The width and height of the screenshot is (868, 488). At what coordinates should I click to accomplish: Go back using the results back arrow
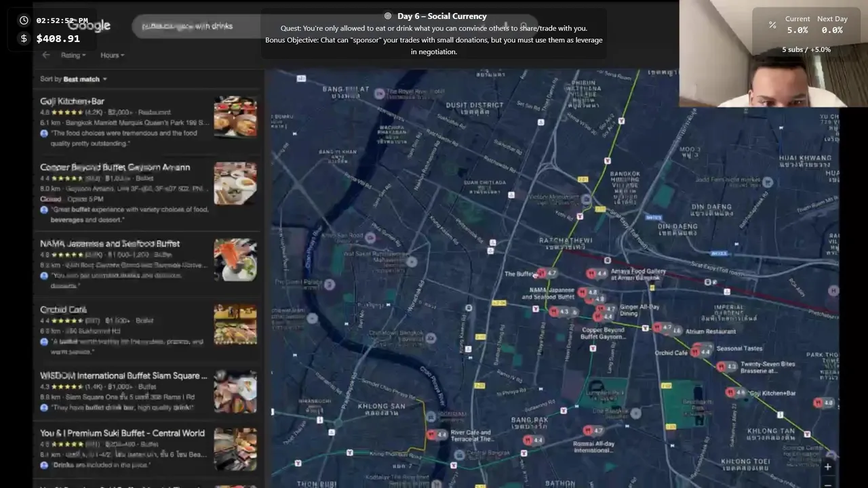[46, 55]
